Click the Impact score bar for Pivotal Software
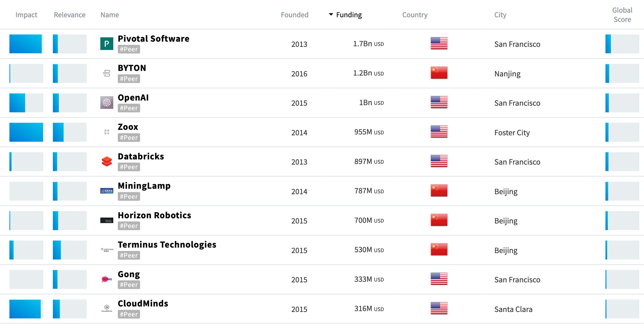The image size is (644, 324). [26, 44]
